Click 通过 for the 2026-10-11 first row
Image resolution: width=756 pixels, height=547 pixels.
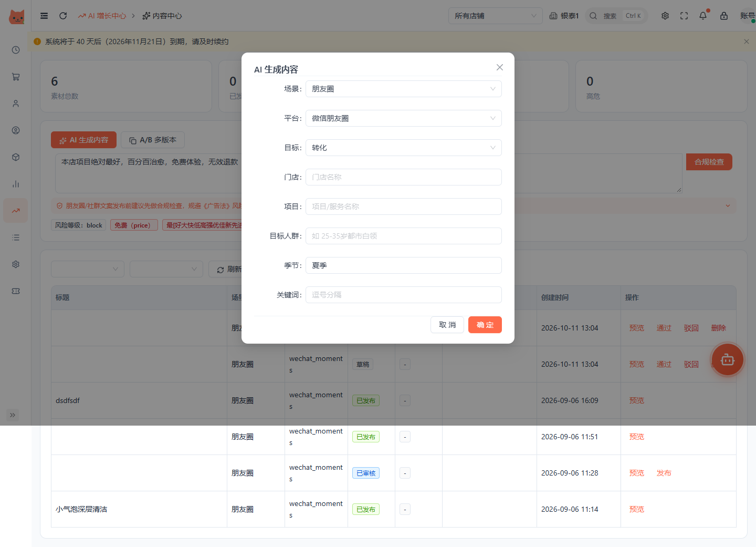664,328
